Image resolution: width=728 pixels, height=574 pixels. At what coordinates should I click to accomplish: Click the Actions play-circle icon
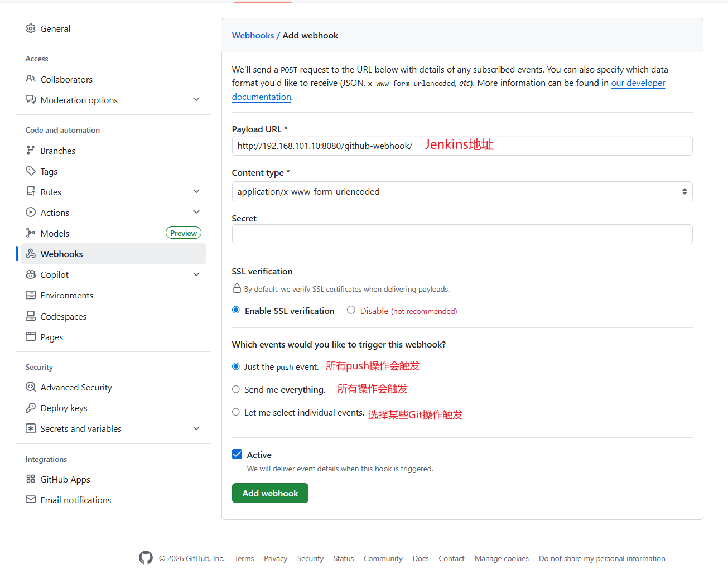point(31,213)
